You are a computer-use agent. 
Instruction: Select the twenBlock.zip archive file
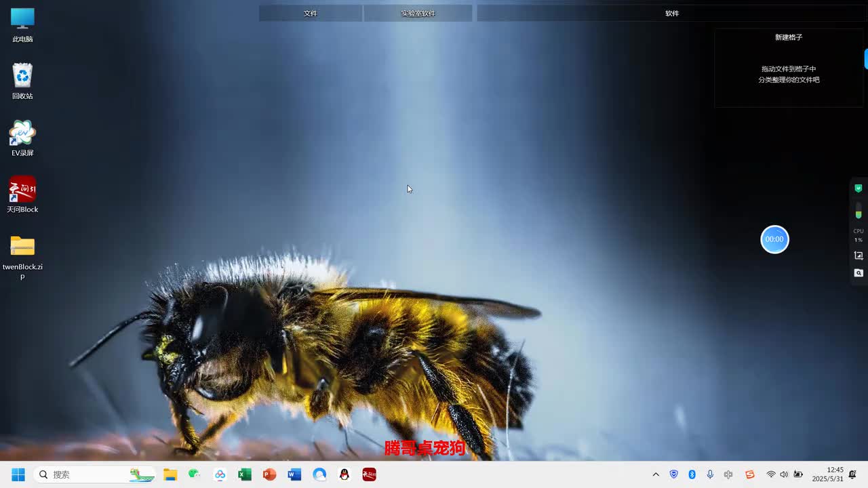tap(22, 257)
